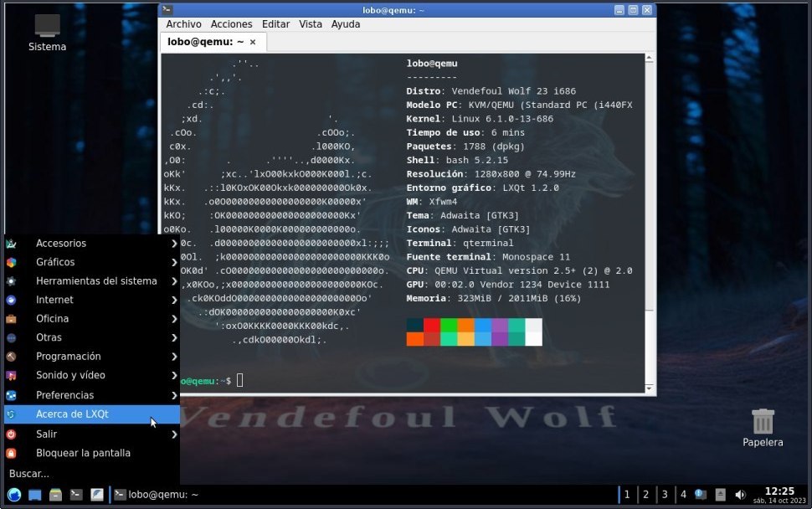Viewport: 812px width, 509px height.
Task: Open the LXQt main menu button in panel
Action: (14, 495)
